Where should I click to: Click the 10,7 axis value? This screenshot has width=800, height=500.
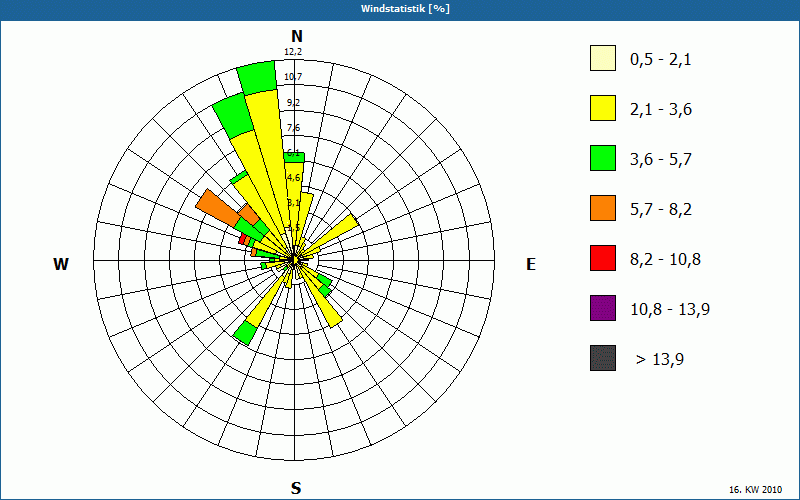point(293,77)
